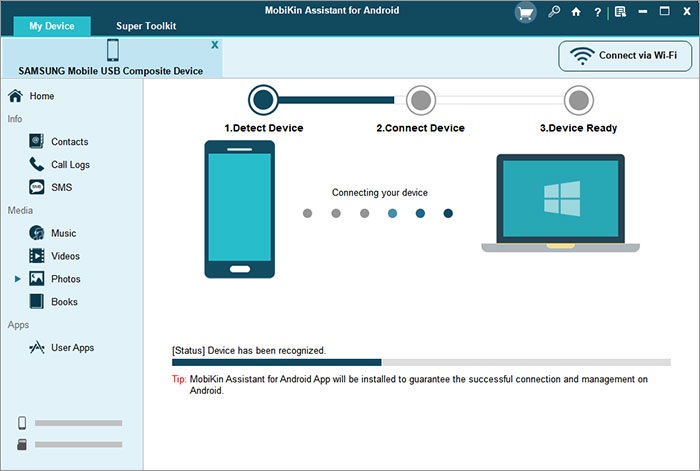Click the Photos picture icon
This screenshot has width=700, height=471.
pyautogui.click(x=37, y=279)
